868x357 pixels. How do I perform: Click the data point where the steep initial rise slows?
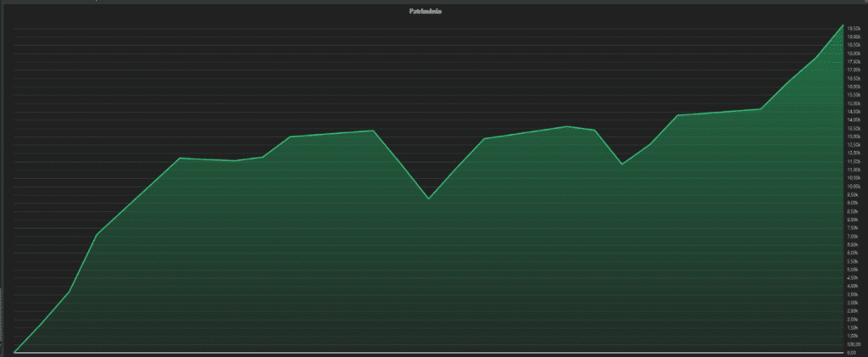pyautogui.click(x=97, y=234)
